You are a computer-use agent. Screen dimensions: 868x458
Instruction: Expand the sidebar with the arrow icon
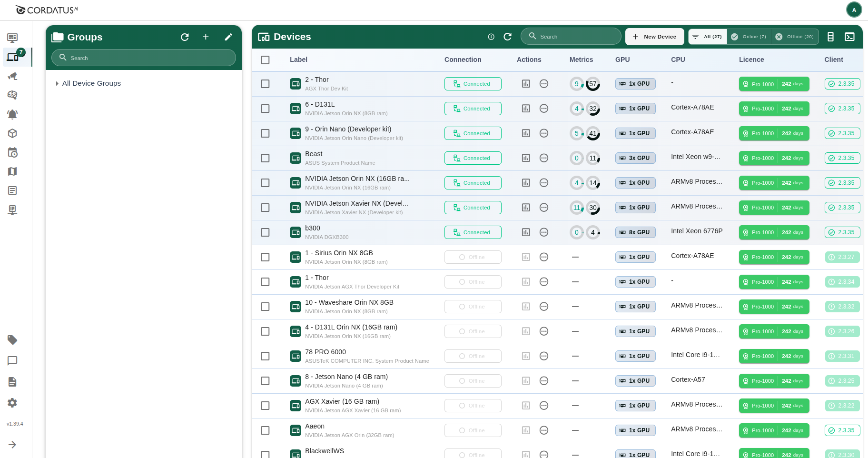[12, 445]
